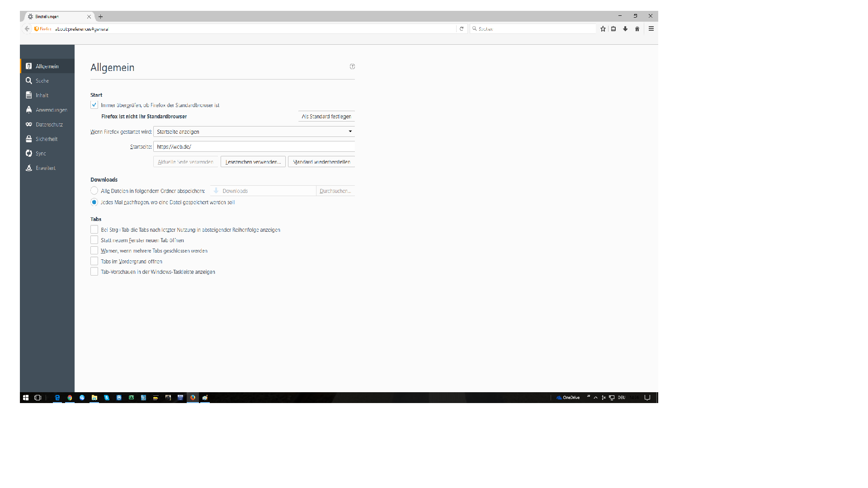
Task: Show bookmarks library icon in toolbar
Action: tap(613, 29)
